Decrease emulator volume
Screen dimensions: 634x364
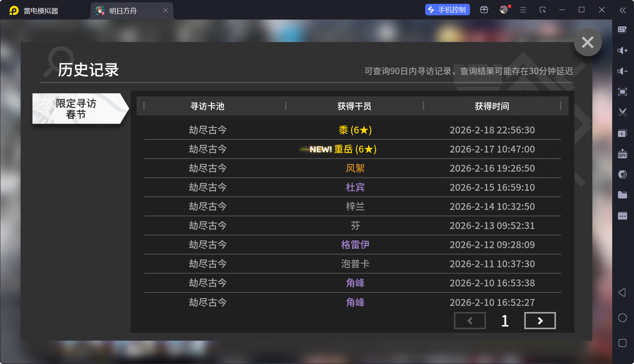tap(622, 71)
